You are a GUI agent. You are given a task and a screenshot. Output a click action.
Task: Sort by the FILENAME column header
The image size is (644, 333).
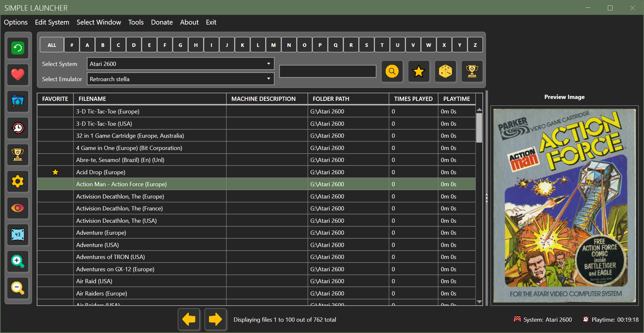click(150, 99)
